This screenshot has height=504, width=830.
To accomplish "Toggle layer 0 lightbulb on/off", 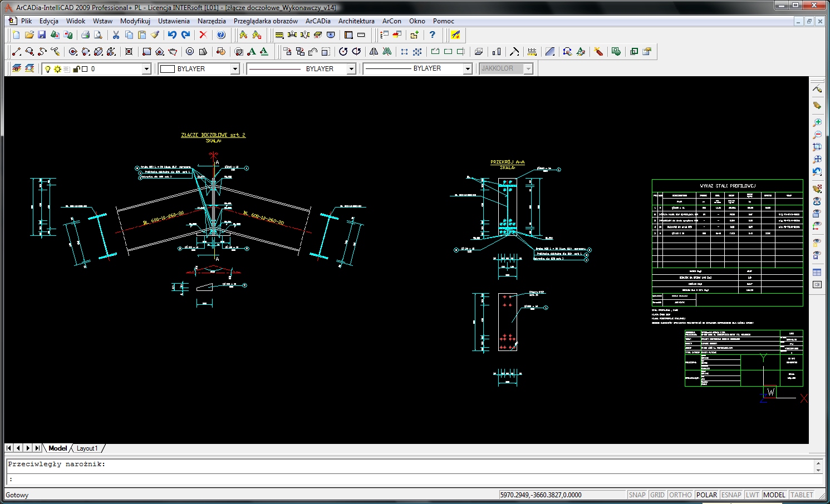I will pos(48,69).
